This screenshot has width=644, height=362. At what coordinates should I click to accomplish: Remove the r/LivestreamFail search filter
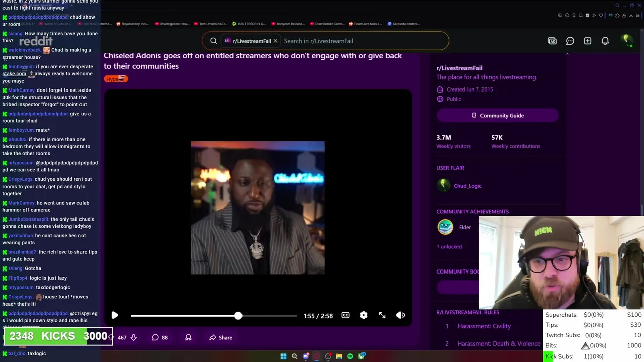tap(275, 41)
